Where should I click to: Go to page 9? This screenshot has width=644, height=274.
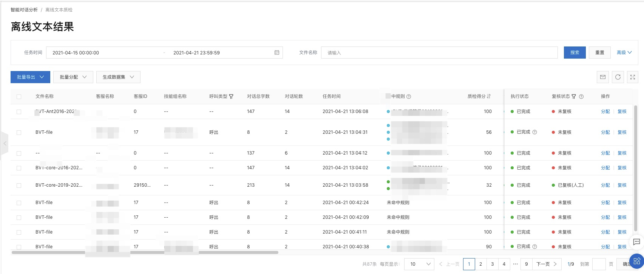click(526, 264)
